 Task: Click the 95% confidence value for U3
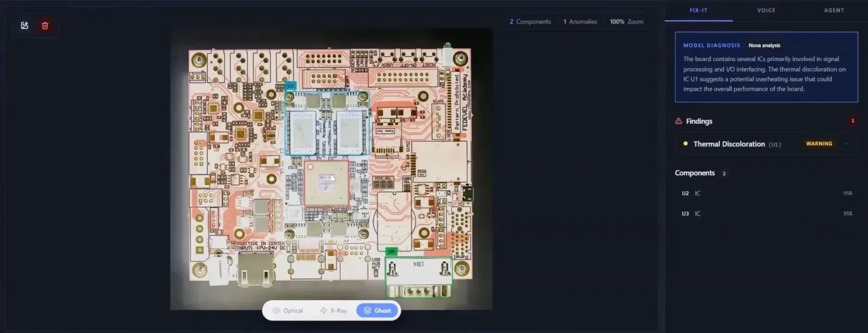847,213
